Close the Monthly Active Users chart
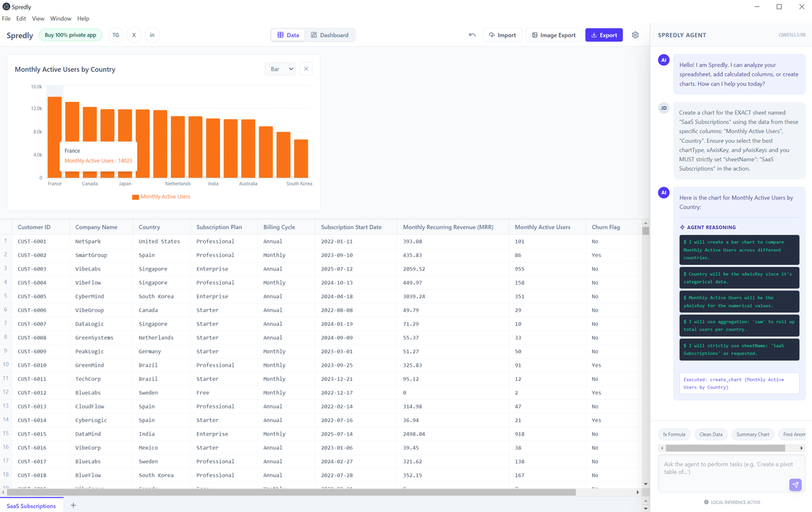Screen dimensions: 812x512 click(306, 69)
